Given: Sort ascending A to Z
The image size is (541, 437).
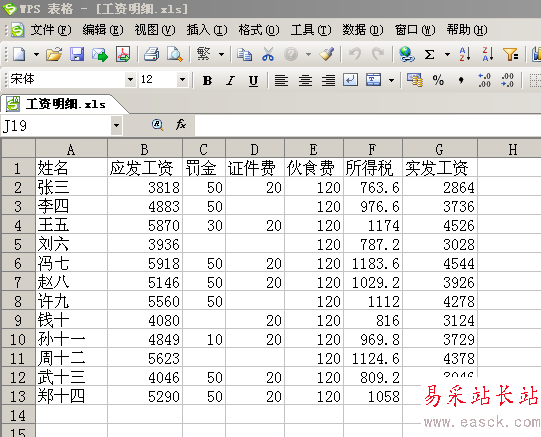Looking at the screenshot, I should coord(465,54).
